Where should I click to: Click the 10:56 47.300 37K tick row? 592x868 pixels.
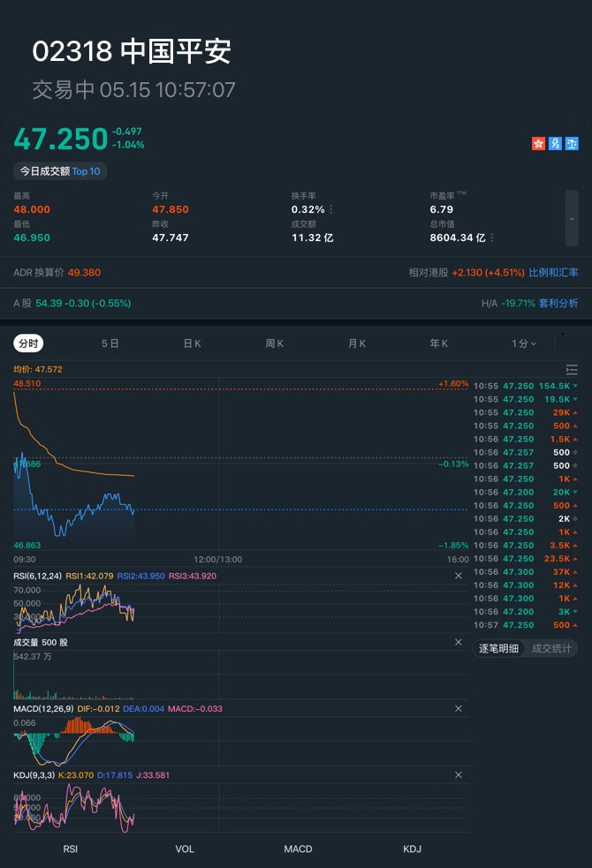(x=526, y=572)
